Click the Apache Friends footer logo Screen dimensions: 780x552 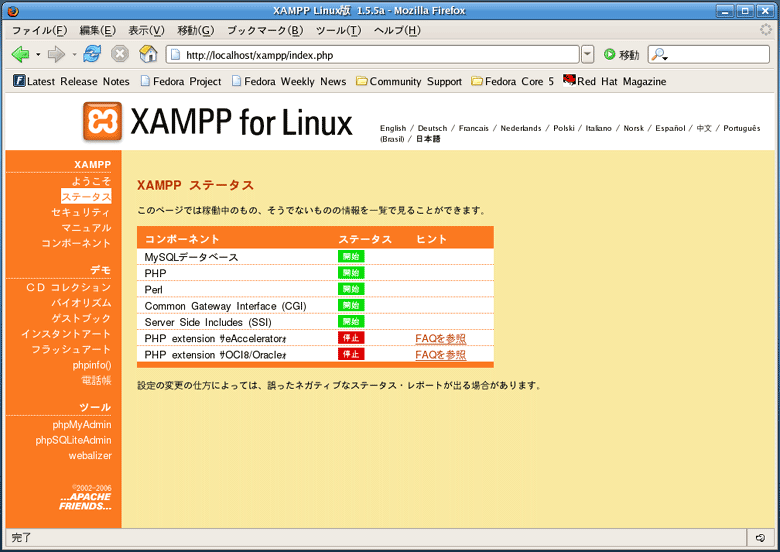pos(86,501)
